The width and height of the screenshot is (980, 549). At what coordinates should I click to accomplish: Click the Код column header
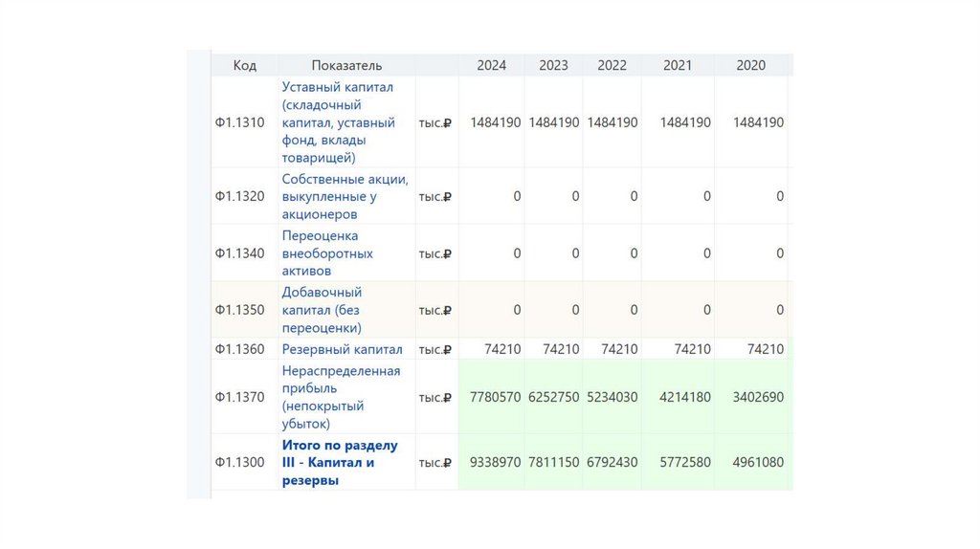(244, 65)
